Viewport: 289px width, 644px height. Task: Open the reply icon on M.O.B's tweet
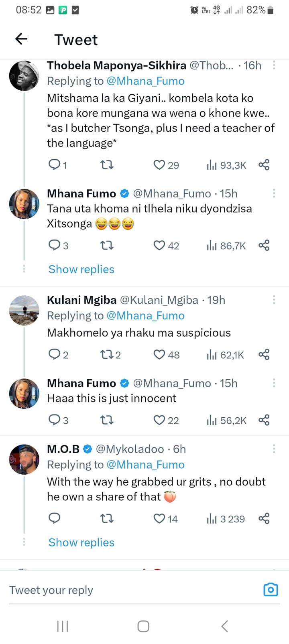(54, 519)
